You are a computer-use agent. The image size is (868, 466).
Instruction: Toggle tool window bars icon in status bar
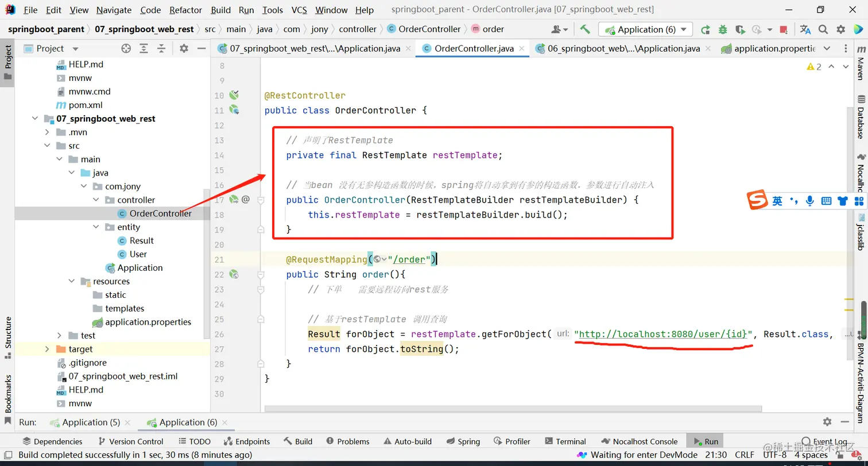(x=9, y=455)
